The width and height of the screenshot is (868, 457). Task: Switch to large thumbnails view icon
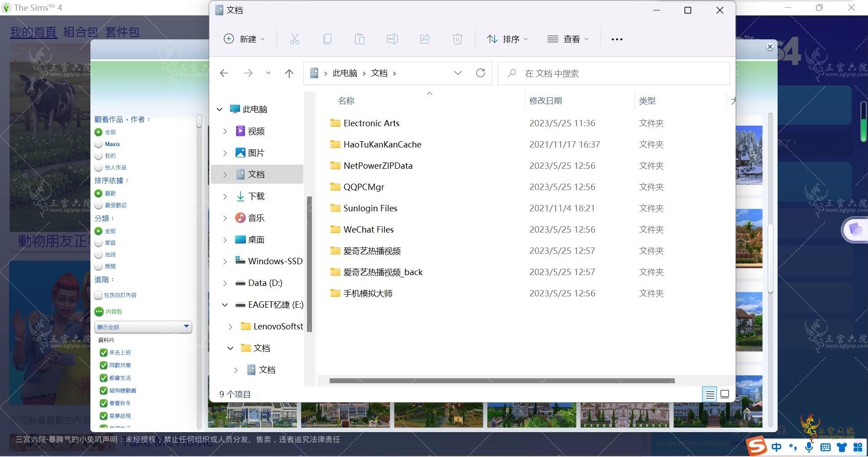pyautogui.click(x=725, y=395)
